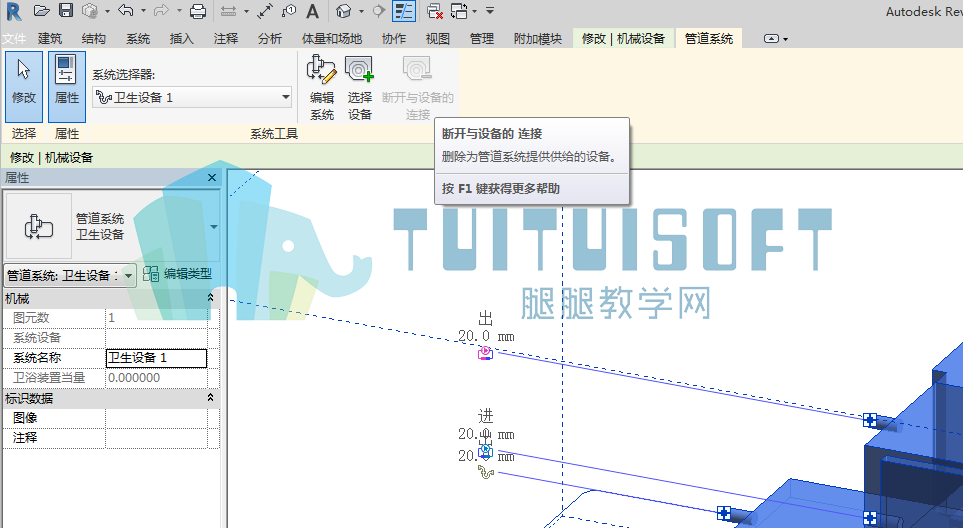Click the 卫浴装置当量 value 0.000000
The image size is (963, 528).
pos(157,378)
